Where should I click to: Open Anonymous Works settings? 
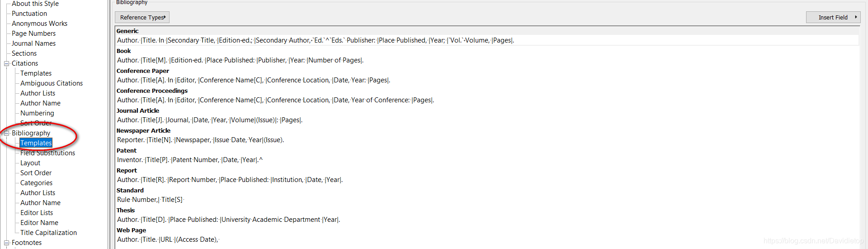pos(39,24)
